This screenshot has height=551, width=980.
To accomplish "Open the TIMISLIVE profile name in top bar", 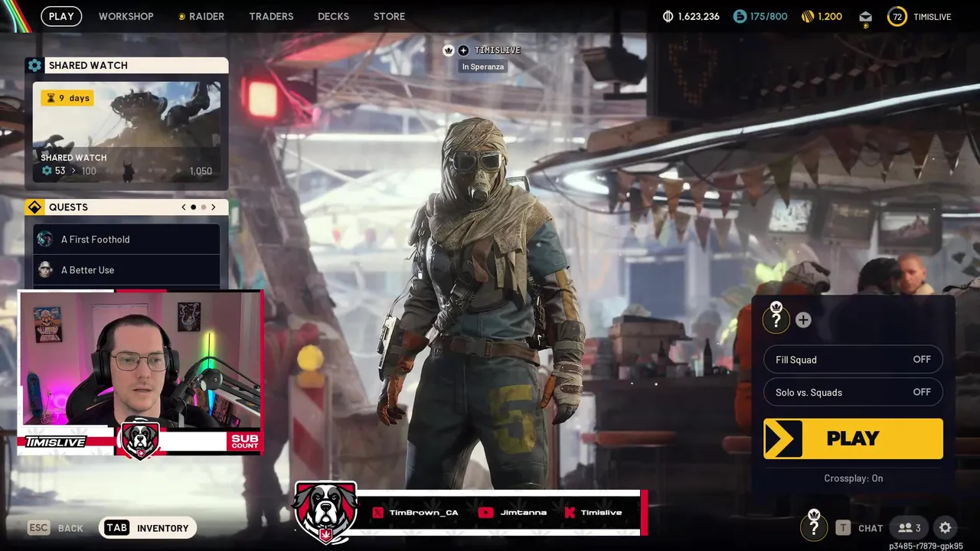I will 933,16.
